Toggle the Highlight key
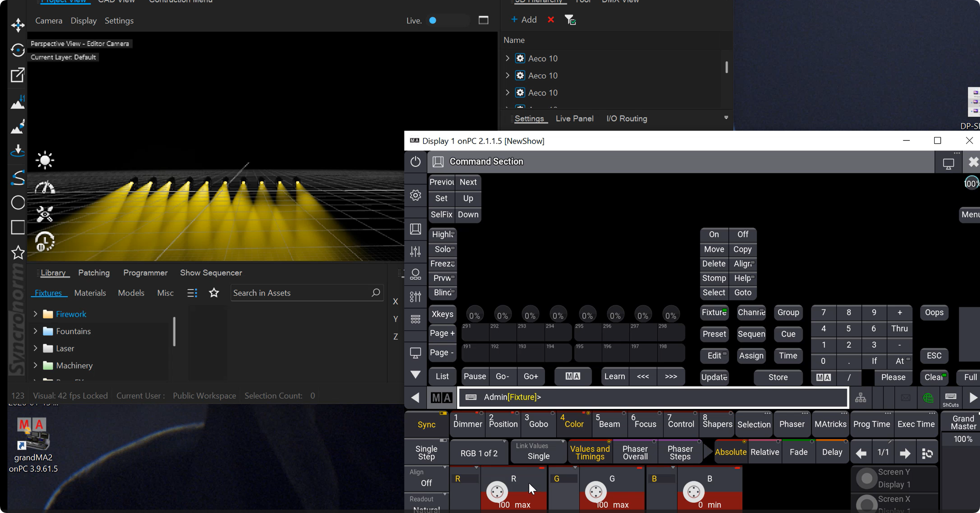Image resolution: width=980 pixels, height=513 pixels. pyautogui.click(x=442, y=234)
